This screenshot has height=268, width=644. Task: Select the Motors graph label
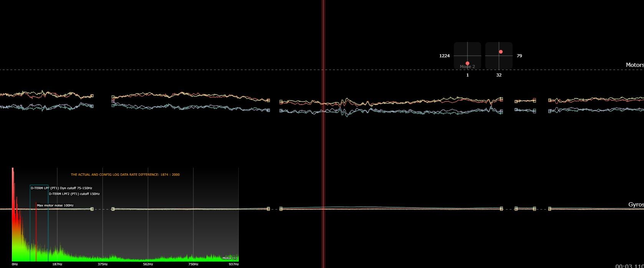pos(634,65)
